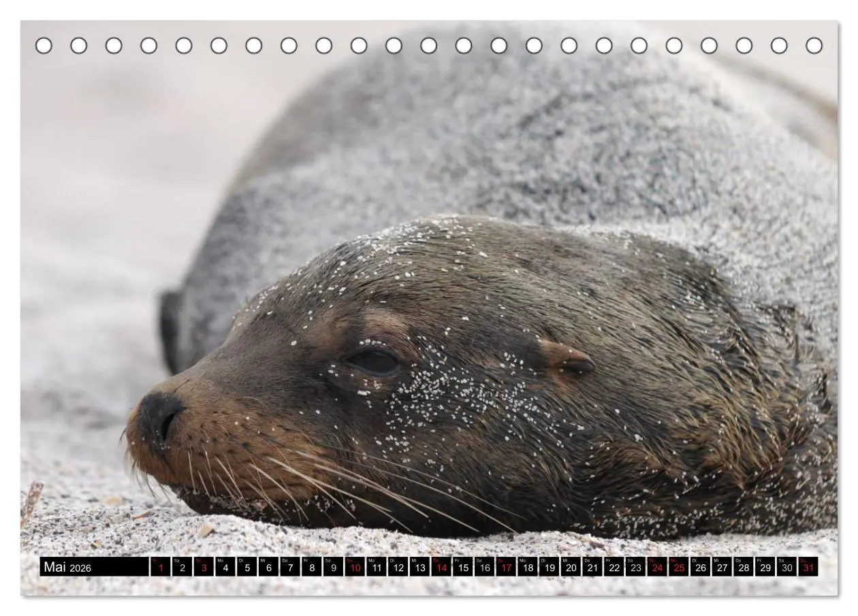The image size is (858, 616).
Task: Choose red day 31 in the calendar strip
Action: pos(809,566)
